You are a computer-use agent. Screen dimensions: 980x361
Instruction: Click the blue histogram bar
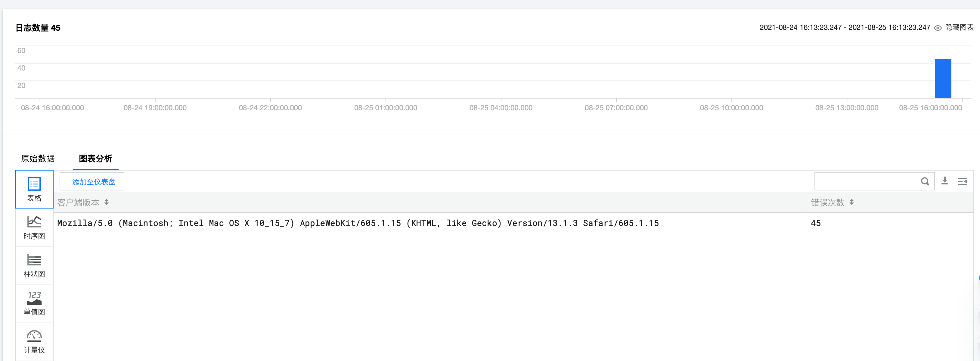click(x=943, y=78)
